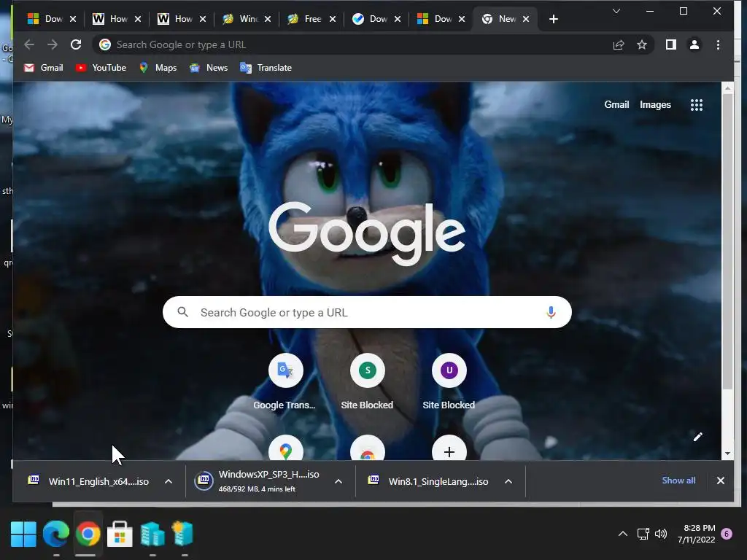
Task: Show hidden system tray icons
Action: tap(623, 534)
